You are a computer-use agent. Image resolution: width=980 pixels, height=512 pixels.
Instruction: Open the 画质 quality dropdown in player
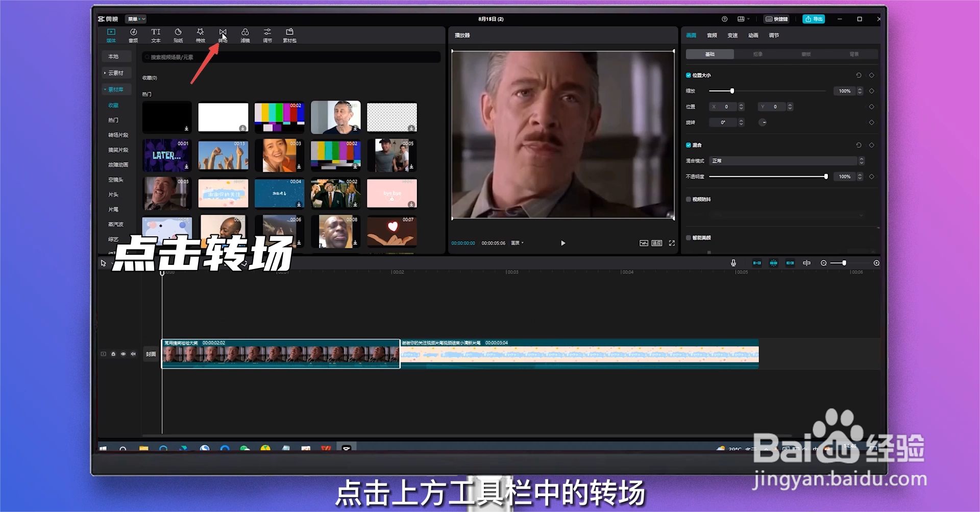(x=518, y=243)
